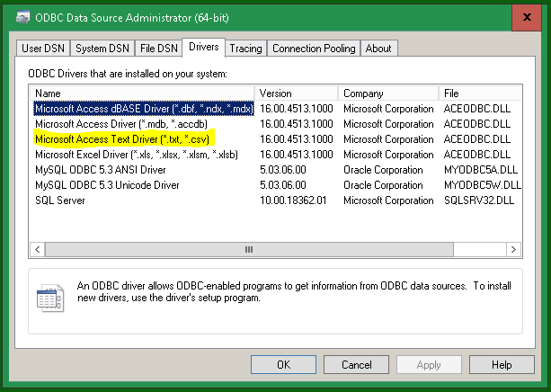Click the ODBC driver information icon
The height and width of the screenshot is (392, 551).
(x=50, y=298)
